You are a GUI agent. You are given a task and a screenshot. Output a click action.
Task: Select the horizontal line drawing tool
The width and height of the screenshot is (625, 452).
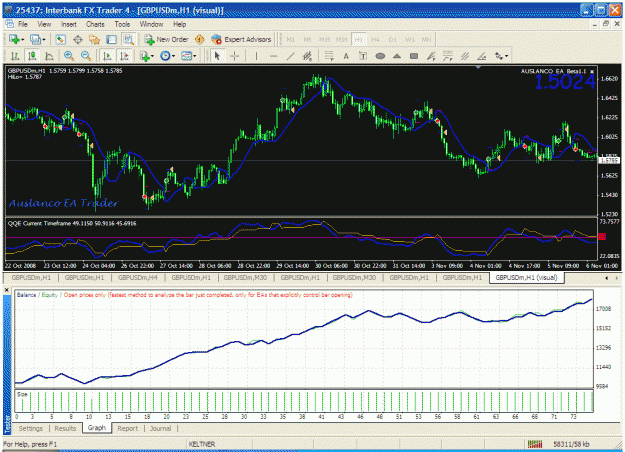[273, 56]
